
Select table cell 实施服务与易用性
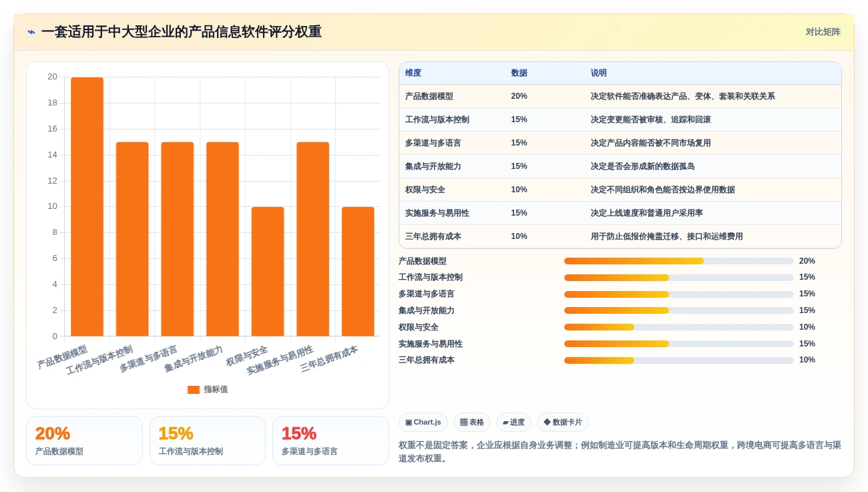[x=437, y=213]
